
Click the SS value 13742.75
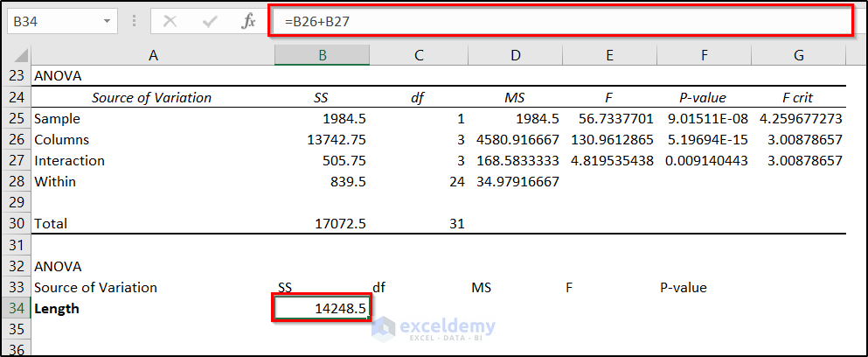click(337, 140)
